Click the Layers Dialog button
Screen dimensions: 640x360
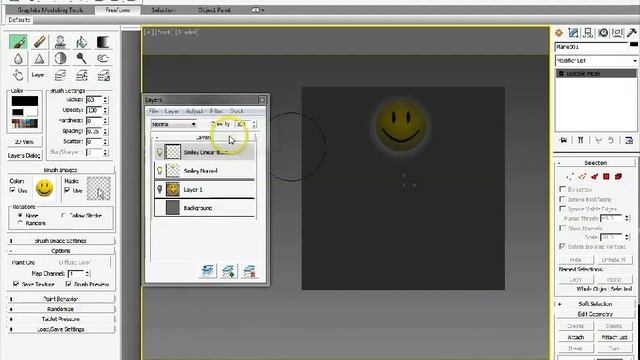[24, 156]
